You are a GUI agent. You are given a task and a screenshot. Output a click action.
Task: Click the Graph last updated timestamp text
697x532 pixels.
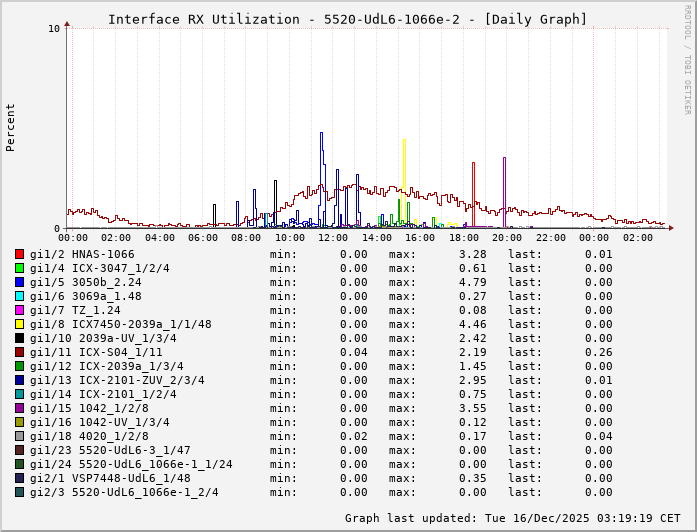click(514, 518)
